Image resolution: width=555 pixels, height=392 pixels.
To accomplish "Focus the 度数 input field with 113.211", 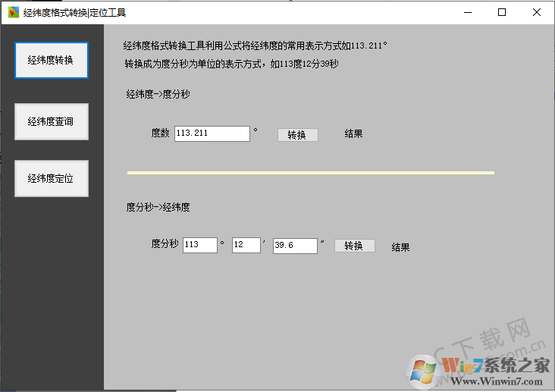I will tap(212, 133).
